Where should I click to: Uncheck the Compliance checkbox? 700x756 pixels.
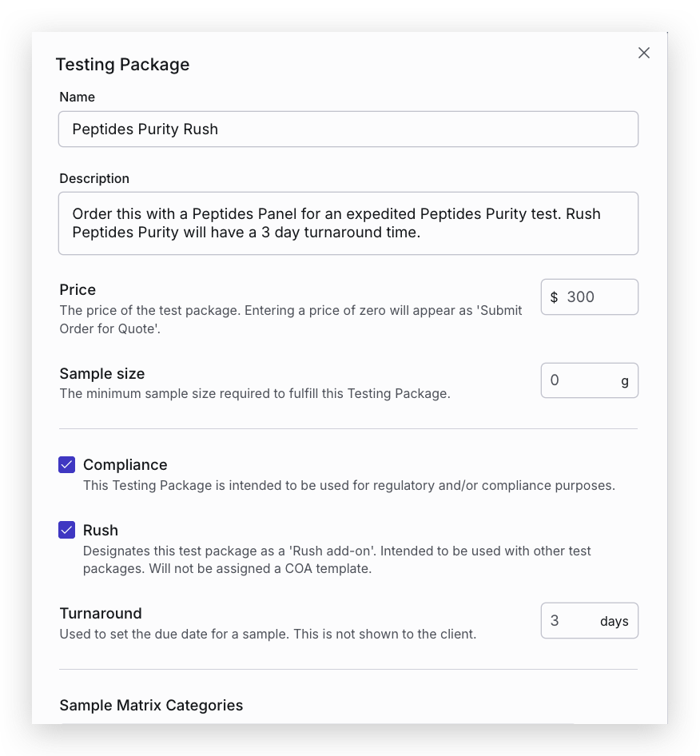(67, 465)
